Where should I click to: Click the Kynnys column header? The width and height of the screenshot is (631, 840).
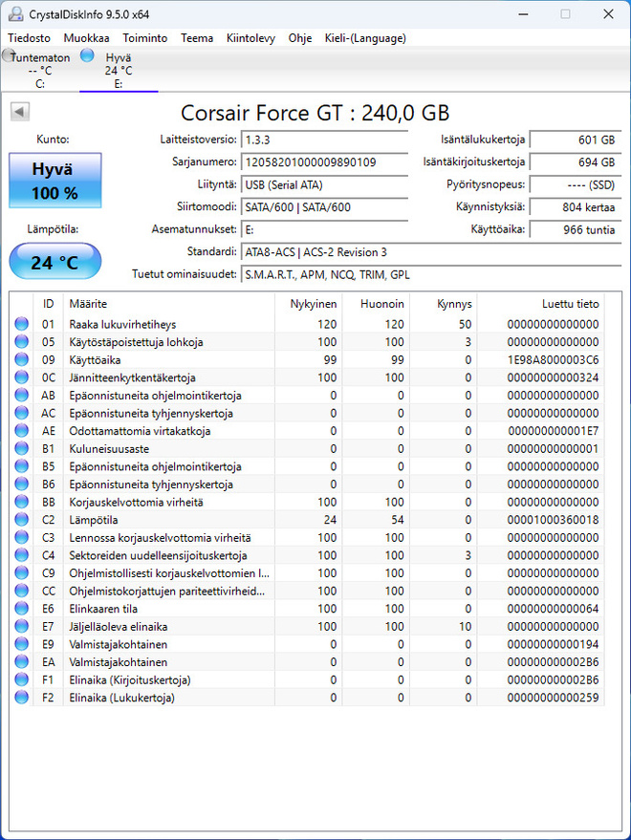point(444,304)
